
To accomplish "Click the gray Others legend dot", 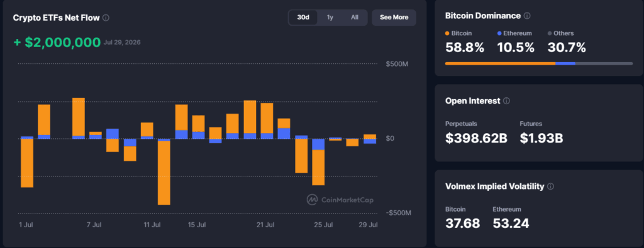I will 550,34.
